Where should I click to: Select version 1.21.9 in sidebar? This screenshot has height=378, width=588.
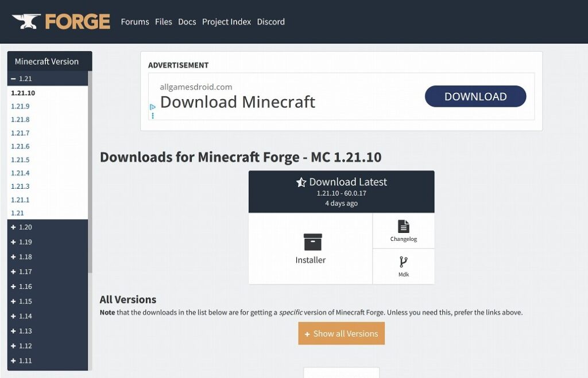click(20, 106)
